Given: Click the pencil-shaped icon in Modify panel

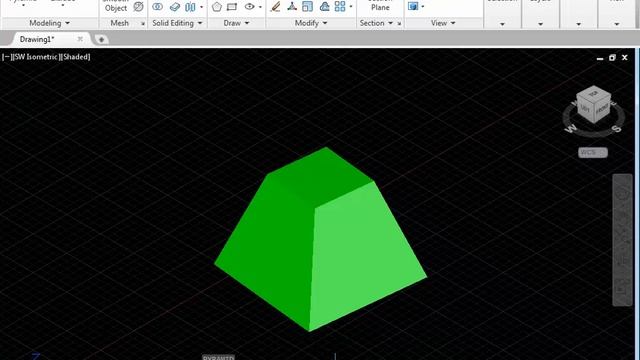Looking at the screenshot, I should (x=276, y=7).
